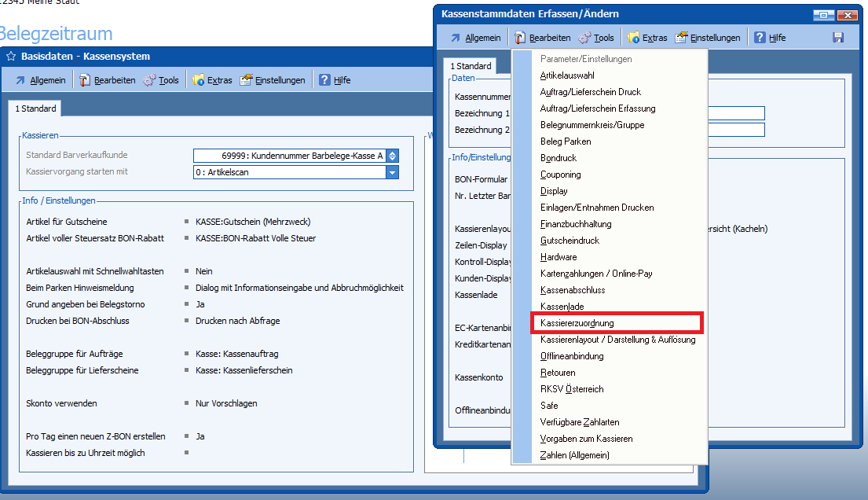The height and width of the screenshot is (500, 868).
Task: Click Bearbeiten in the Basisdaten toolbar
Action: click(107, 80)
